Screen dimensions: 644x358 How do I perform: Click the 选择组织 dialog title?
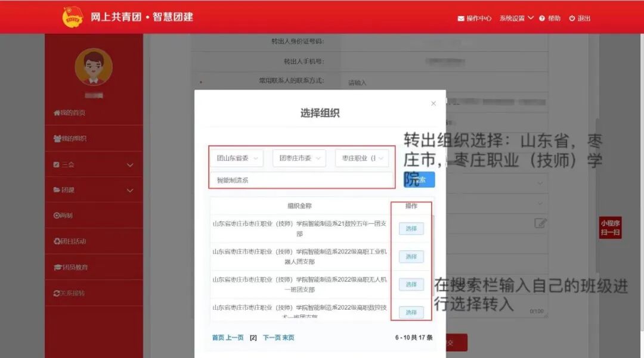[x=320, y=113]
